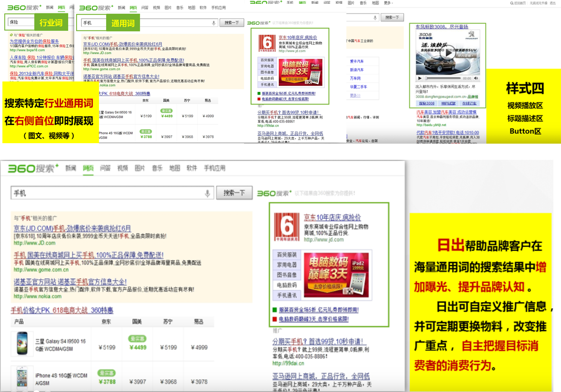This screenshot has height=392, width=561.
Task: Play the Peugeot 3008 video ad
Action: point(447,53)
